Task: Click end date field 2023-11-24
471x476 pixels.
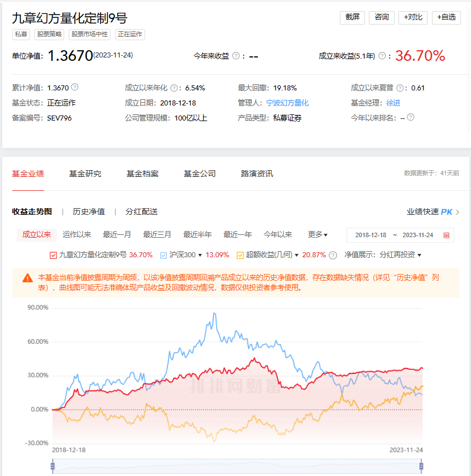Action: (x=417, y=235)
